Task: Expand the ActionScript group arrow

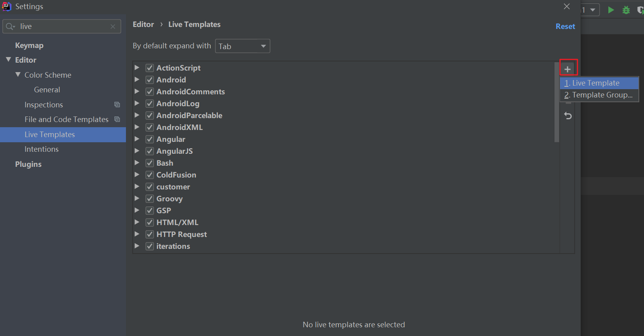Action: [x=137, y=67]
